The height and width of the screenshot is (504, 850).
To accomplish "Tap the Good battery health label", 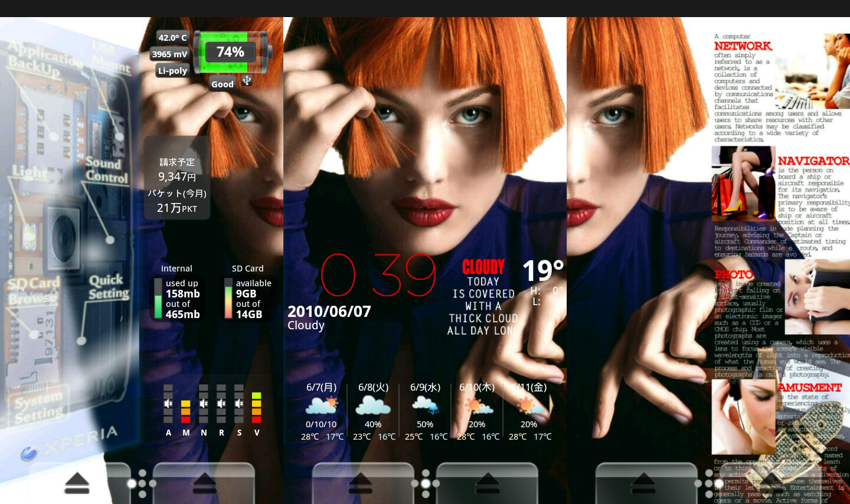I will coord(223,84).
